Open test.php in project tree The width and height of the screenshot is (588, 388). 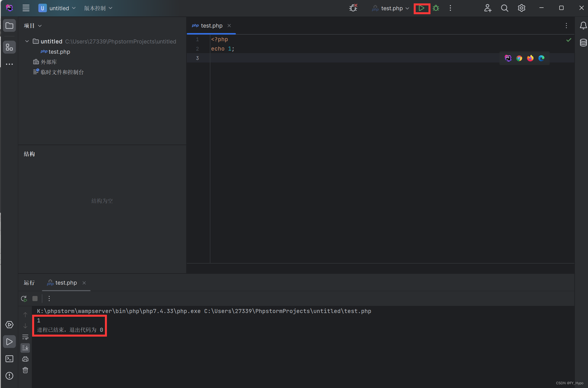pyautogui.click(x=59, y=52)
